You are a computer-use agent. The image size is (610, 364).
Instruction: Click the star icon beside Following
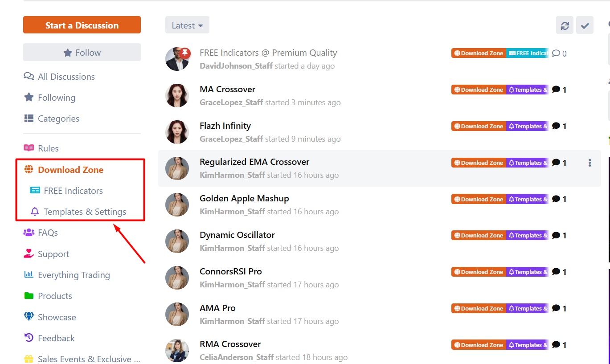[x=29, y=97]
